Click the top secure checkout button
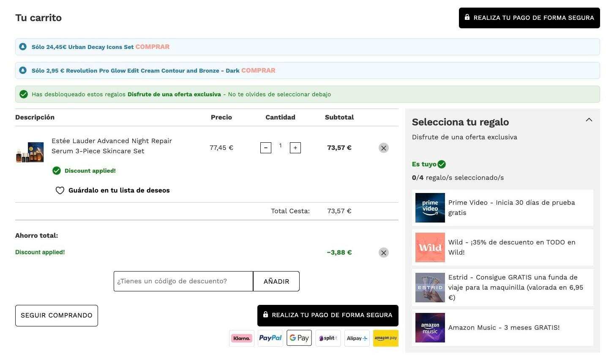This screenshot has height=364, width=606. click(529, 18)
